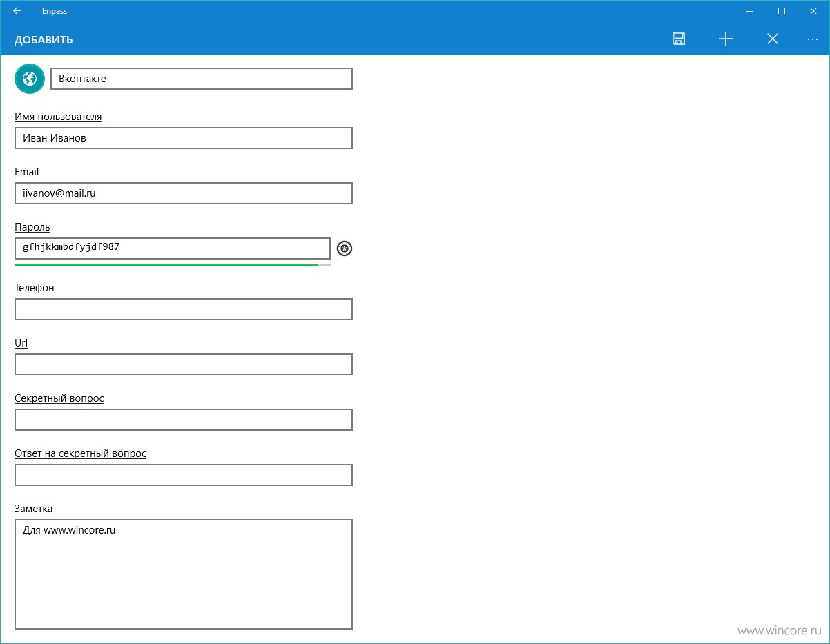Click the back arrow in title bar
Image resolution: width=830 pixels, height=644 pixels.
point(17,11)
